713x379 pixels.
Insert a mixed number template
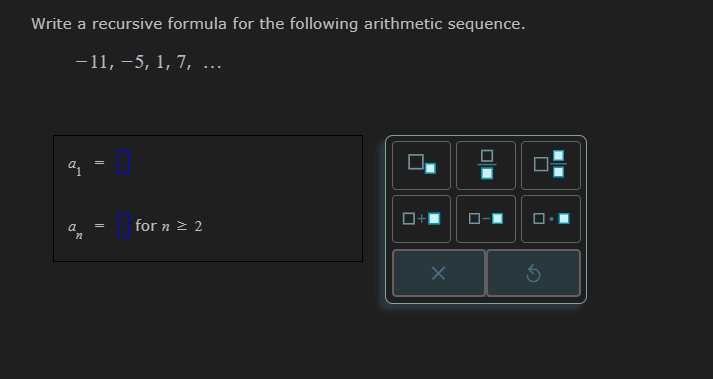[x=551, y=165]
